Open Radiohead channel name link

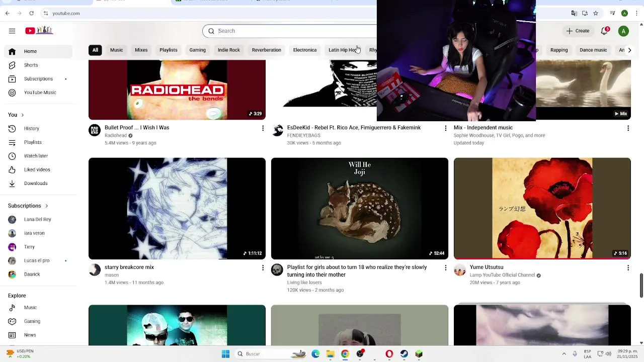coord(116,135)
